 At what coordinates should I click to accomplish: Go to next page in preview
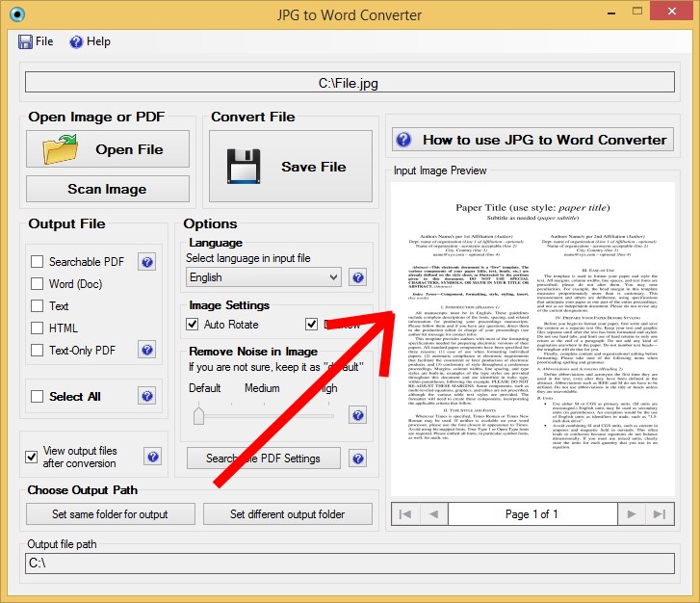[632, 514]
